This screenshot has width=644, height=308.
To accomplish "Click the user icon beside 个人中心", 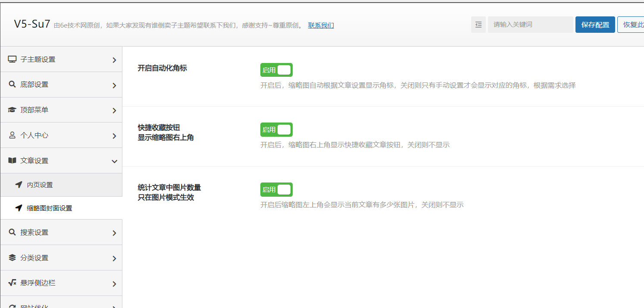I will [x=12, y=135].
